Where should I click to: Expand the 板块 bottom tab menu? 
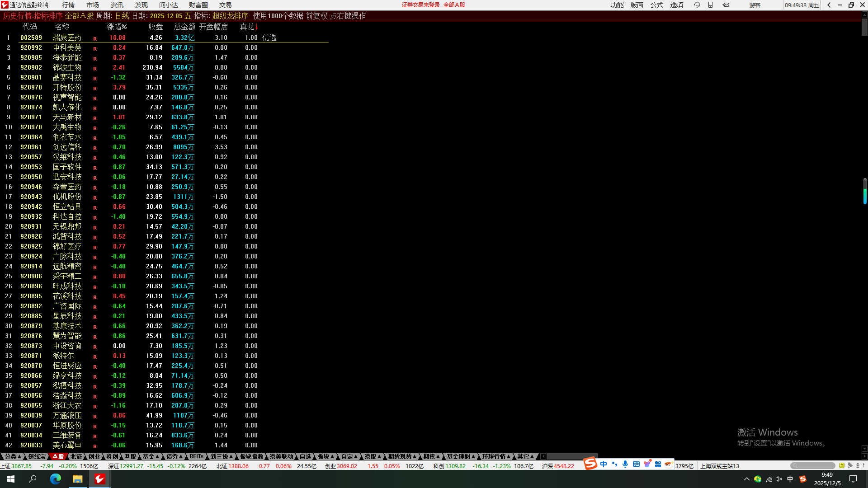click(325, 456)
